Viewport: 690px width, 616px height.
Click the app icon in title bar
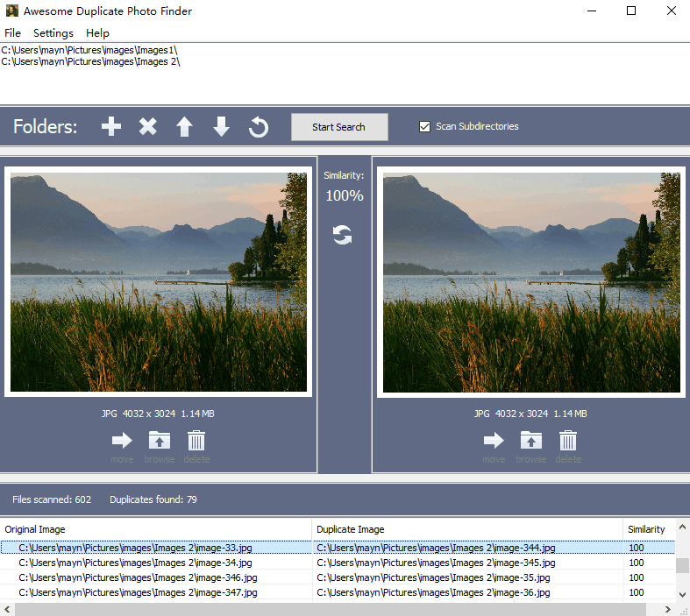(12, 11)
